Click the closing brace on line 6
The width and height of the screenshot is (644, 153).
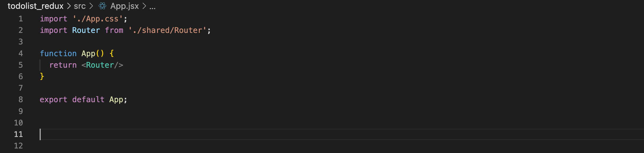[42, 76]
